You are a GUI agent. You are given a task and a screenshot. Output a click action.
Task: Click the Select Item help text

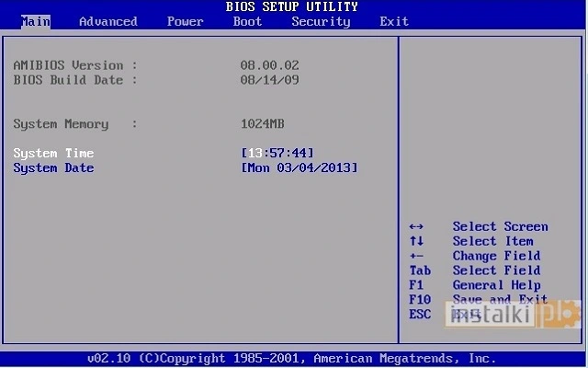[x=492, y=241]
